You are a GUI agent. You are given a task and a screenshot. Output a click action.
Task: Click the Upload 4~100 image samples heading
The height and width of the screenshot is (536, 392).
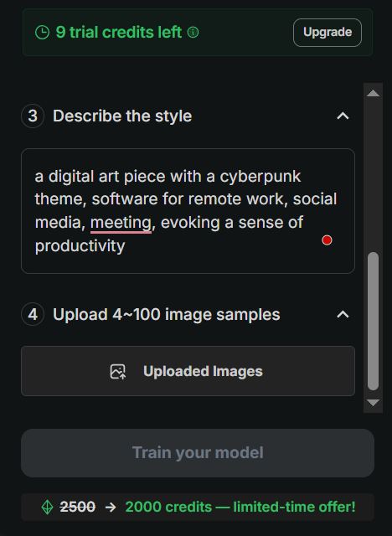point(167,314)
